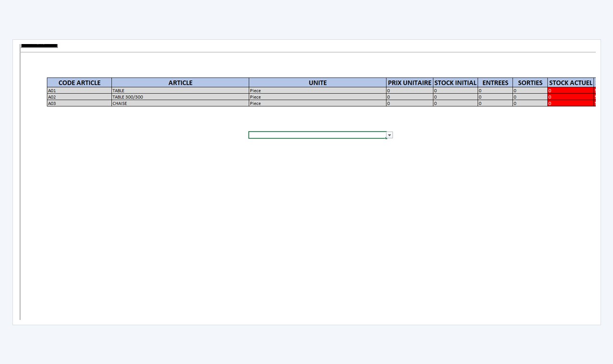Click the TABLE 300/300 article cell
Viewport: 613px width, 364px height.
[x=181, y=97]
